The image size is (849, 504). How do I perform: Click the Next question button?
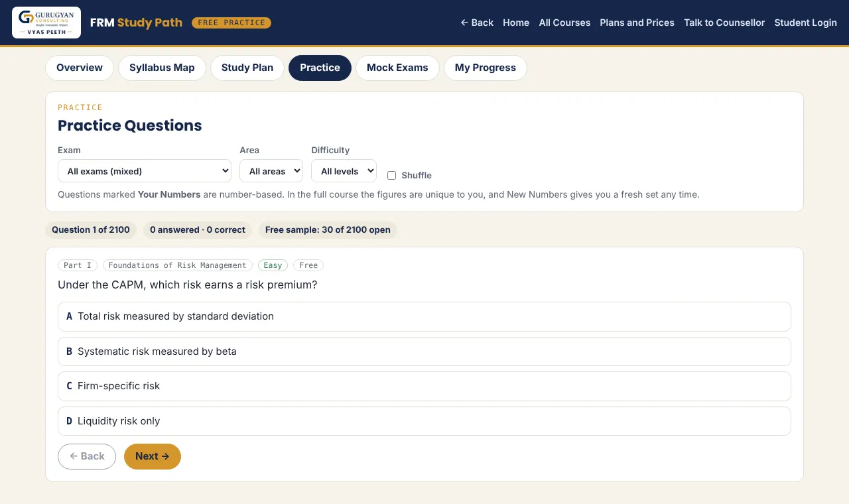[x=153, y=456]
